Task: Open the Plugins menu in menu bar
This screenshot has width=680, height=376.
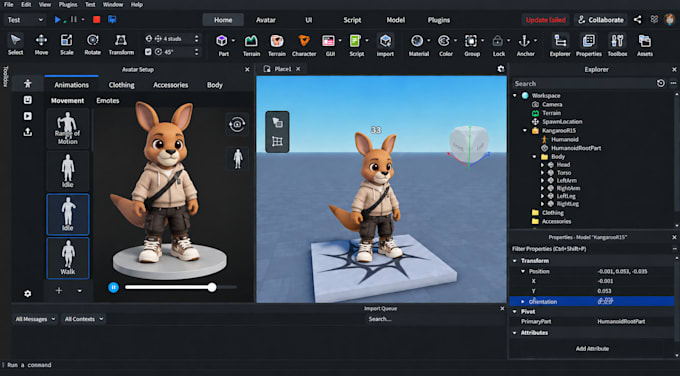Action: (68, 4)
